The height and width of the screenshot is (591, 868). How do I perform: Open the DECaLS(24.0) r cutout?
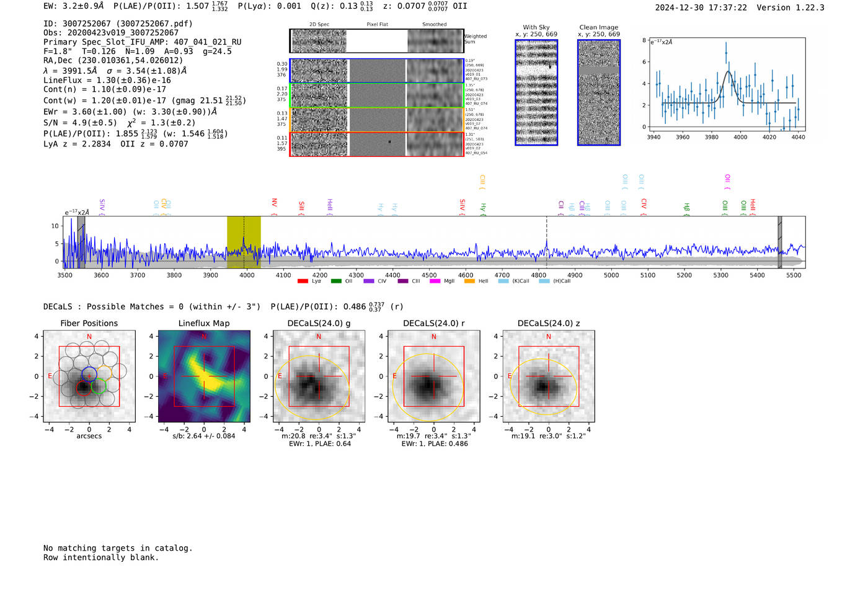point(433,376)
